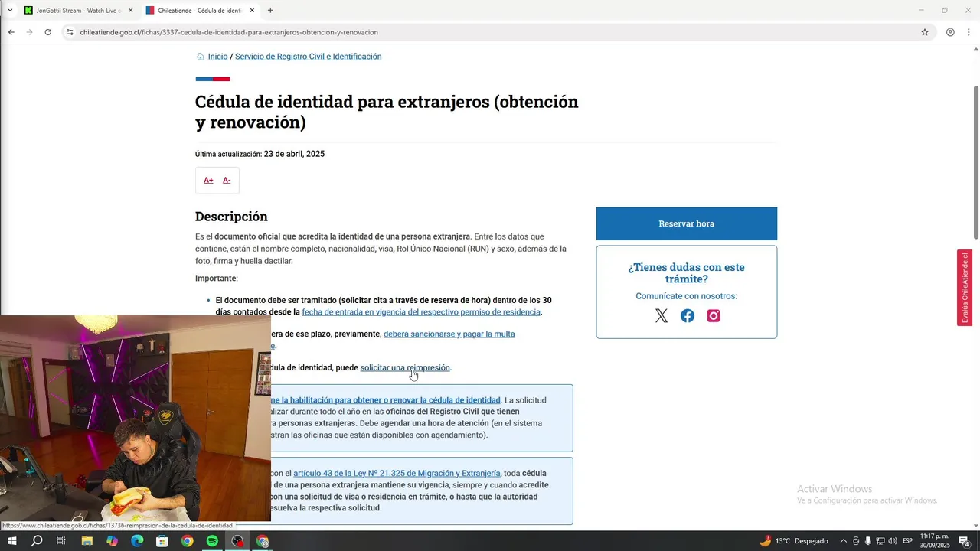Close the JonGottii Stream tab
The image size is (980, 551).
(130, 10)
